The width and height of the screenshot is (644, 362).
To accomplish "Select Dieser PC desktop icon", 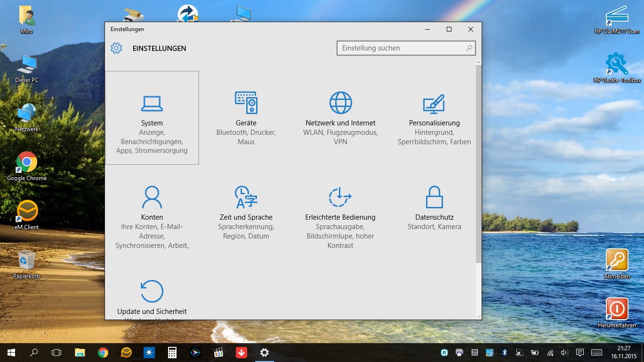I will (x=27, y=69).
